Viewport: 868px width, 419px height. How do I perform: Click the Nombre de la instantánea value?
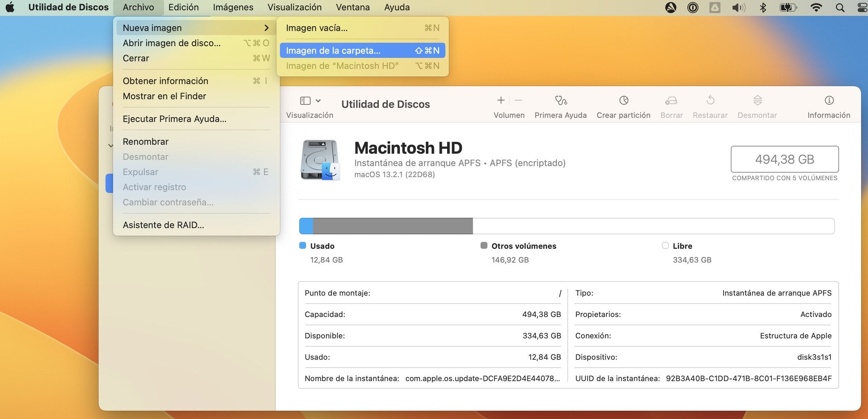[x=483, y=378]
